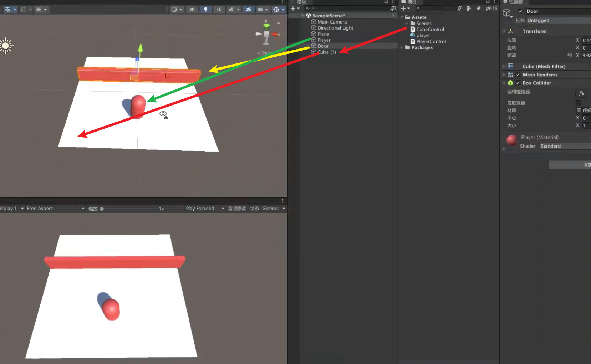Toggle the Box Collider enabled checkbox
This screenshot has height=364, width=591.
coord(518,83)
